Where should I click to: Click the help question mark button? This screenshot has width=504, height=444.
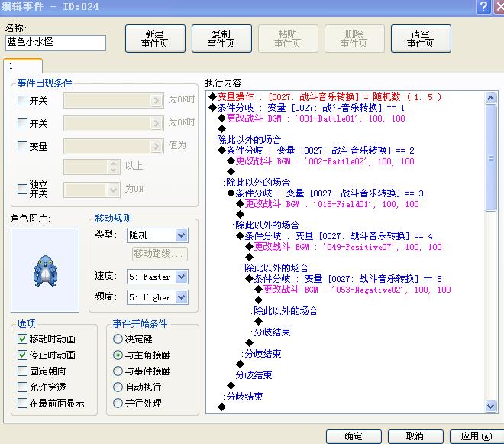point(483,6)
